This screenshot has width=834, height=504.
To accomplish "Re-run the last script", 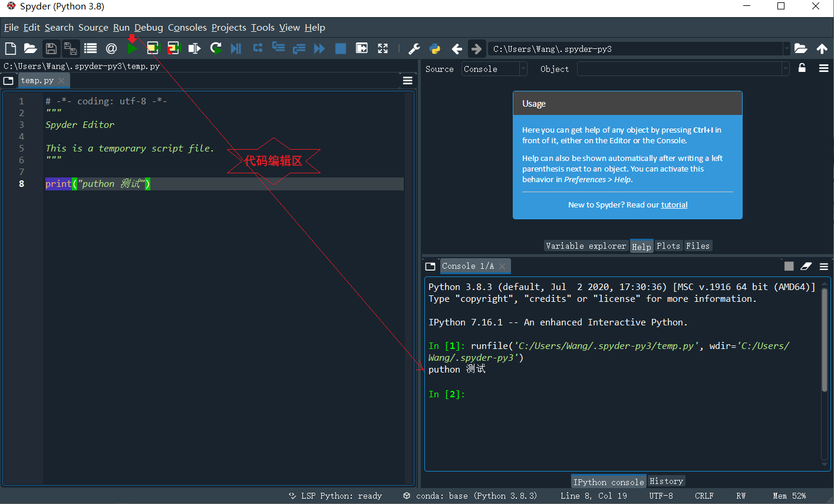I will tap(216, 48).
